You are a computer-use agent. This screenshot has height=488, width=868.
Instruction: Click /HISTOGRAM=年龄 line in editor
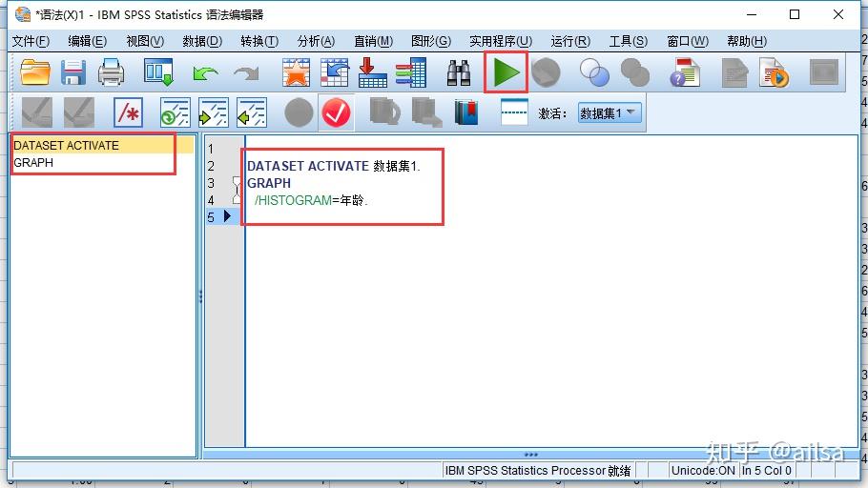coord(311,200)
